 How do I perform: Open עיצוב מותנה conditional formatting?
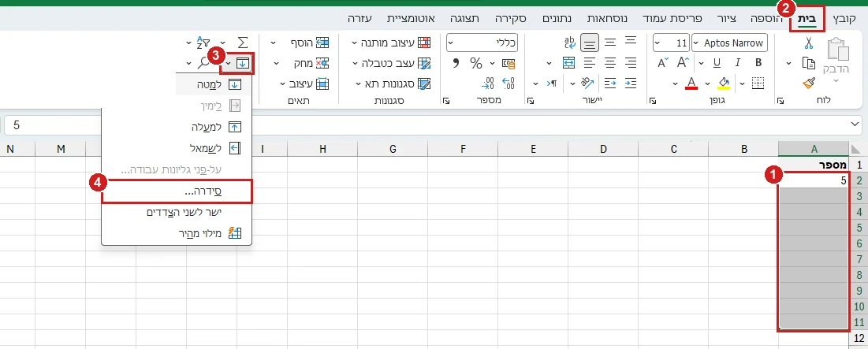click(392, 43)
